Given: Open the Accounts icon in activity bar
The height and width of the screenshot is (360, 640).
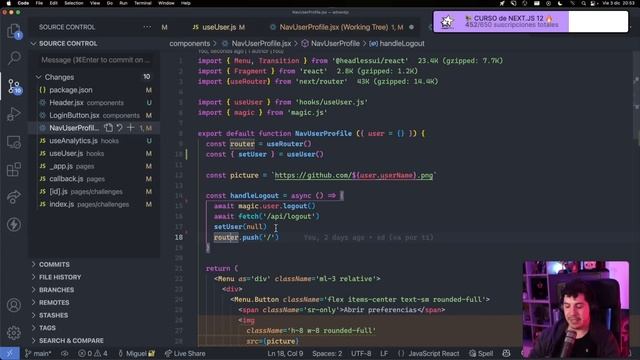Looking at the screenshot, I should tap(14, 305).
